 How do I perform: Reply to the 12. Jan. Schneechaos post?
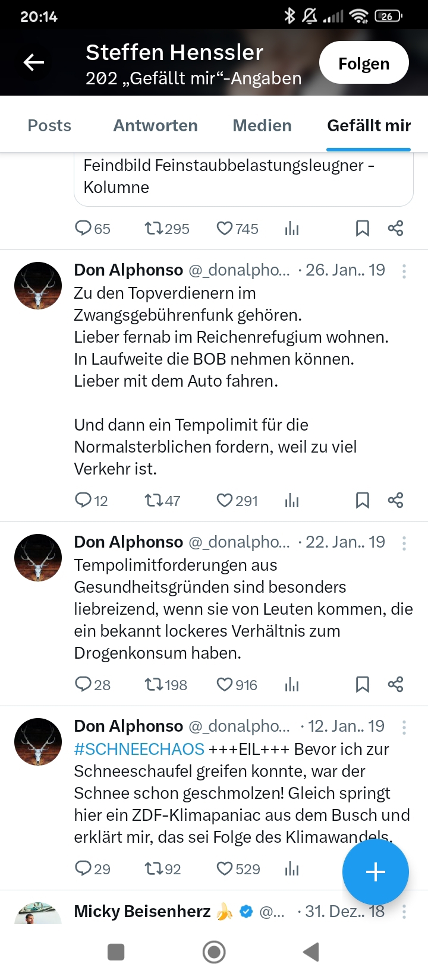pos(83,869)
